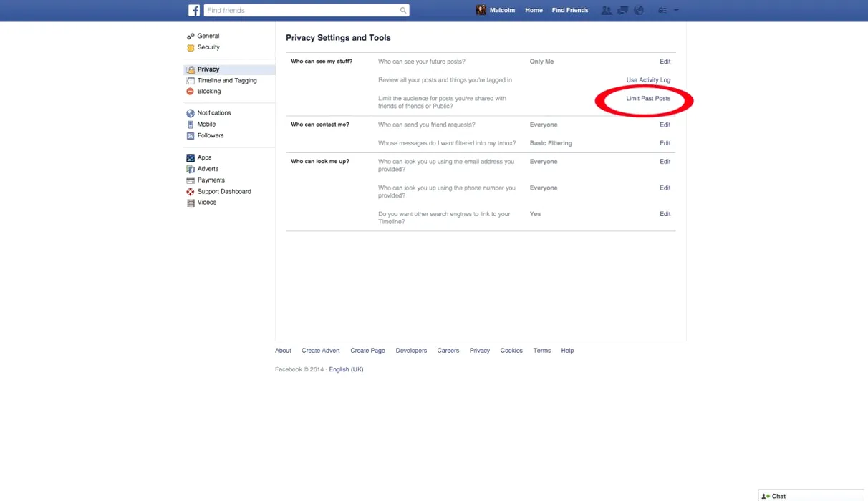Open Blocking settings in sidebar
868x501 pixels.
(209, 92)
